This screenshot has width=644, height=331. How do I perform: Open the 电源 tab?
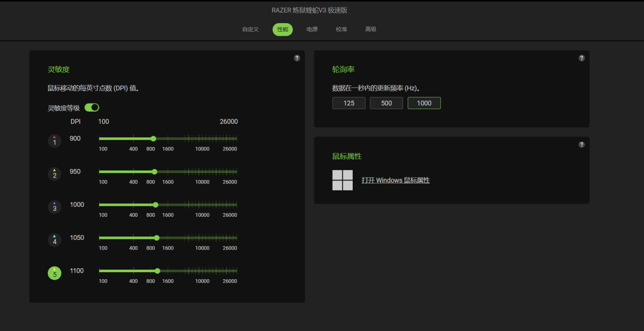pos(312,29)
